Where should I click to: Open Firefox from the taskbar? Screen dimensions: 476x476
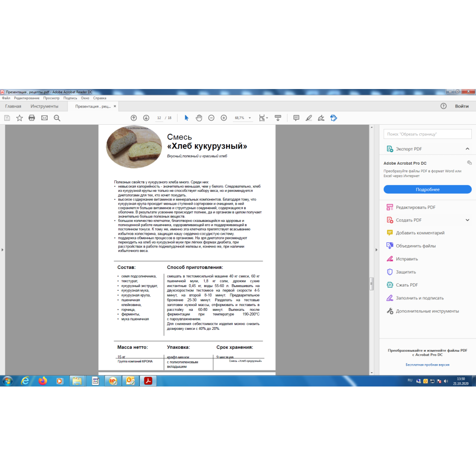43,381
